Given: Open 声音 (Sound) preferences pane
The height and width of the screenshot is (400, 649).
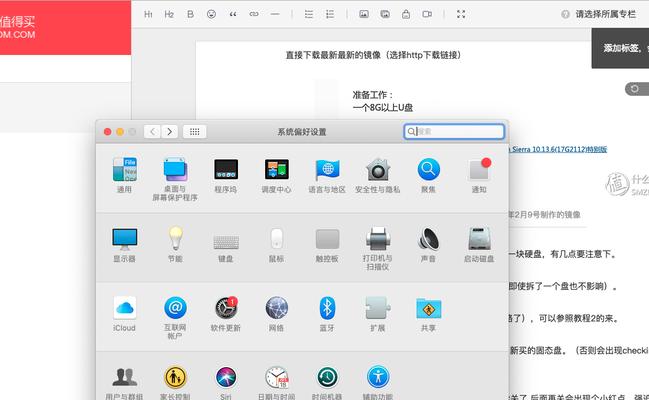Looking at the screenshot, I should 428,244.
